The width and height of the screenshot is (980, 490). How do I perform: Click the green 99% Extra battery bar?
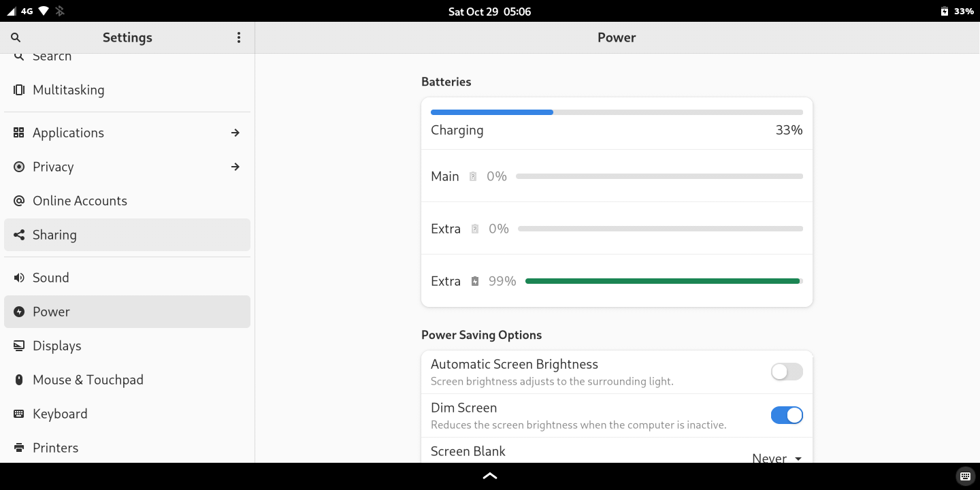coord(663,281)
